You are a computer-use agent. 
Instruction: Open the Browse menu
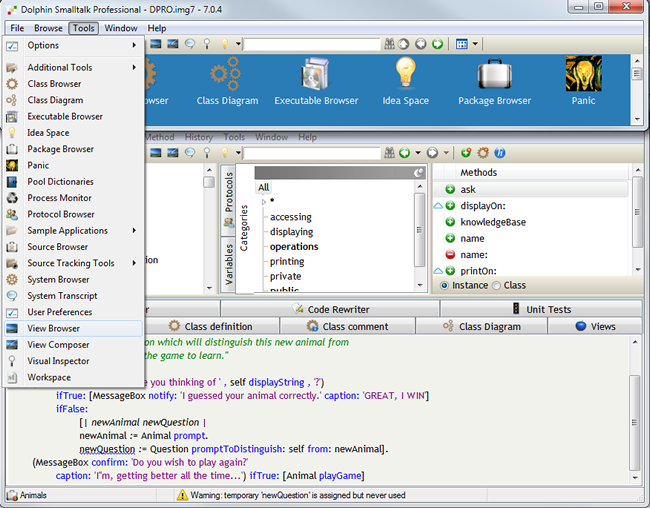pyautogui.click(x=48, y=28)
